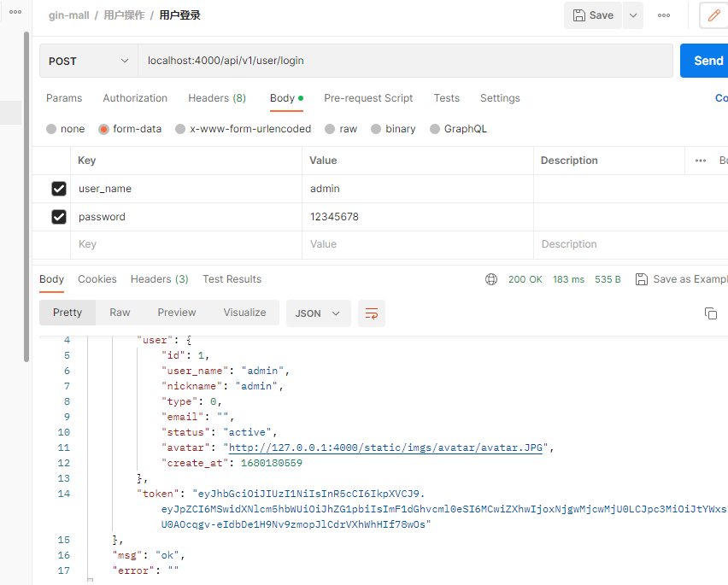Click the "token" key on line 14

tap(158, 494)
